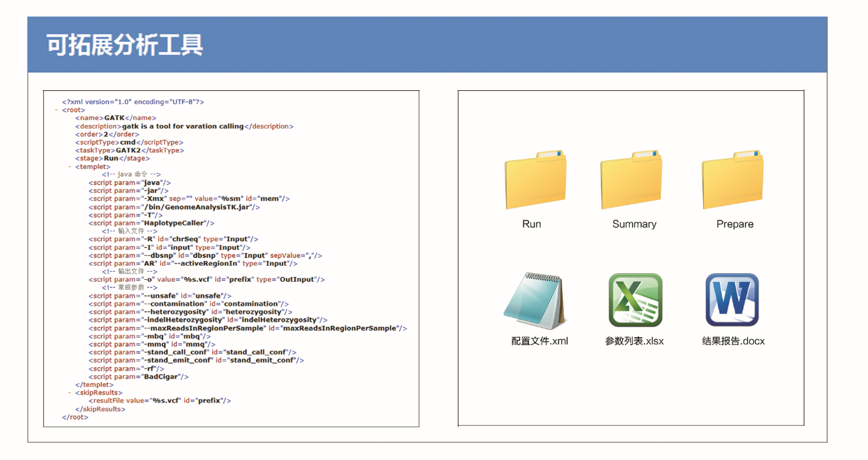868x460 pixels.
Task: Collapse the skipResults XML node
Action: click(x=69, y=393)
